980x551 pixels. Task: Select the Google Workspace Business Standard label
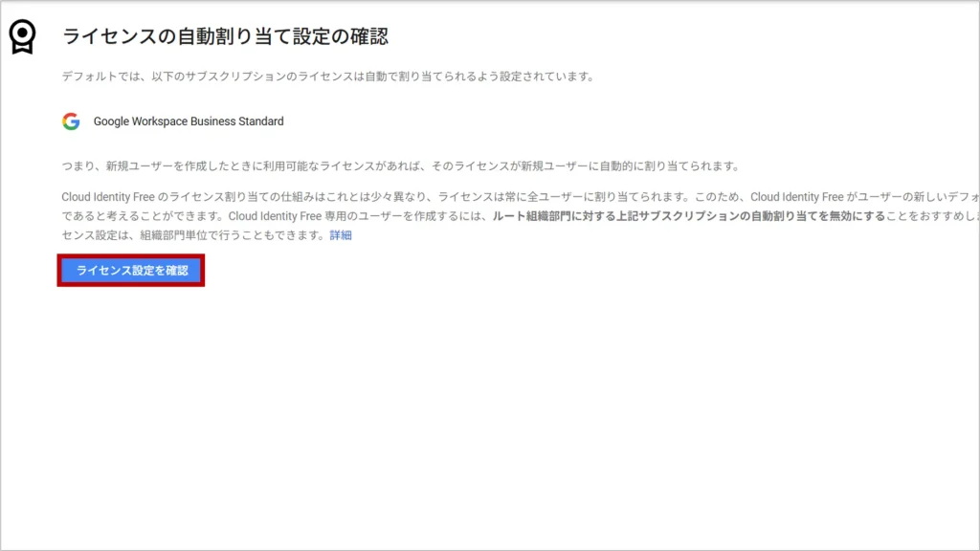click(x=188, y=121)
